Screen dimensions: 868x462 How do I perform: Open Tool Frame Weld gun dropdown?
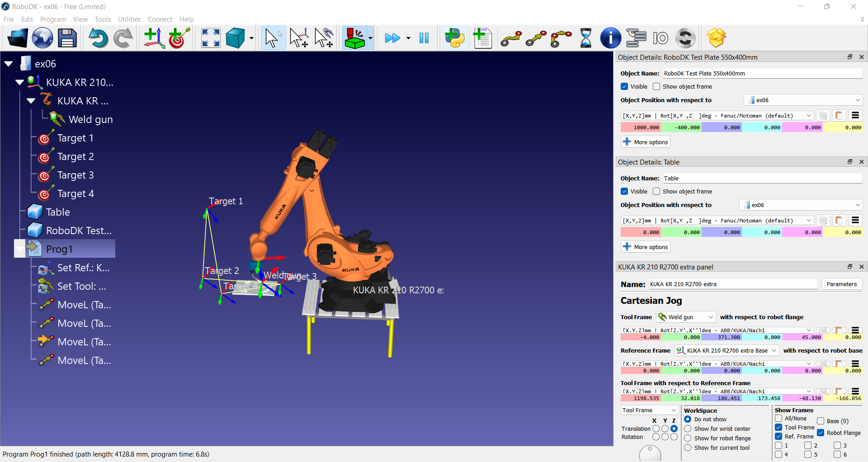click(x=686, y=317)
